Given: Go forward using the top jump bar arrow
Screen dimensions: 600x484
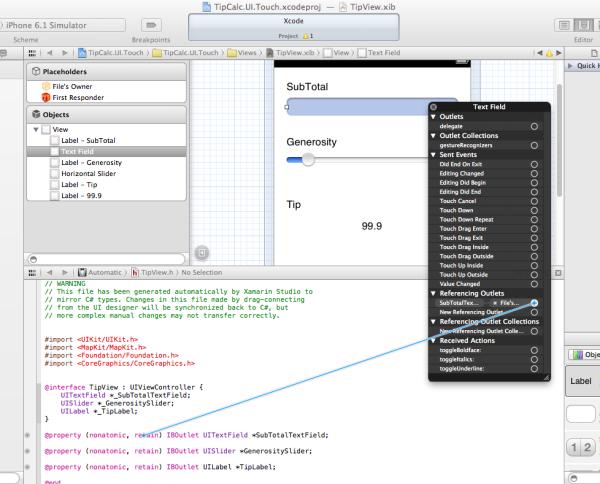Looking at the screenshot, I should tap(65, 53).
